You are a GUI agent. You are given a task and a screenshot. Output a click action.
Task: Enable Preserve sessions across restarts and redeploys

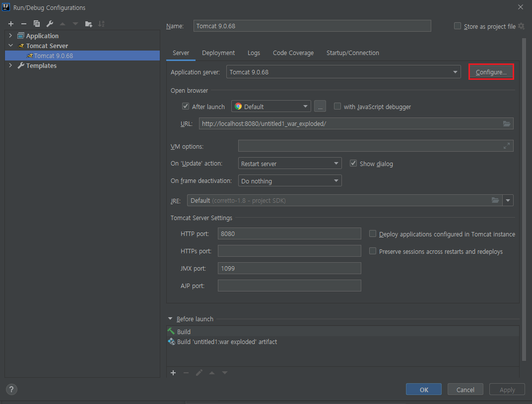373,251
